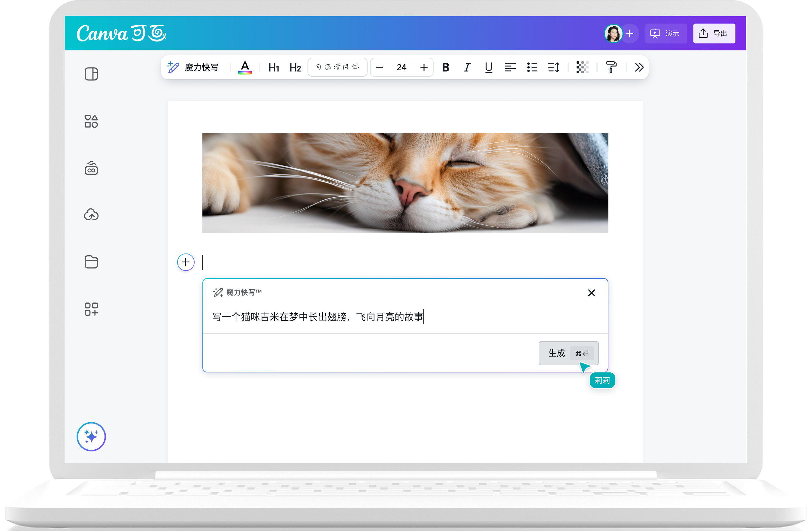Click the 莉莉 collaborator cursor tag
Screen dimensions: 812x531
point(602,380)
